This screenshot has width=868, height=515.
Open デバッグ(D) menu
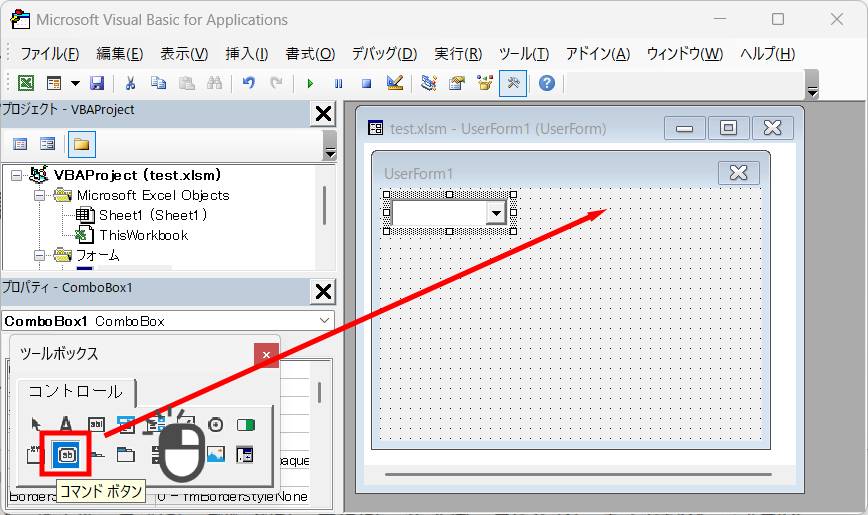[384, 54]
